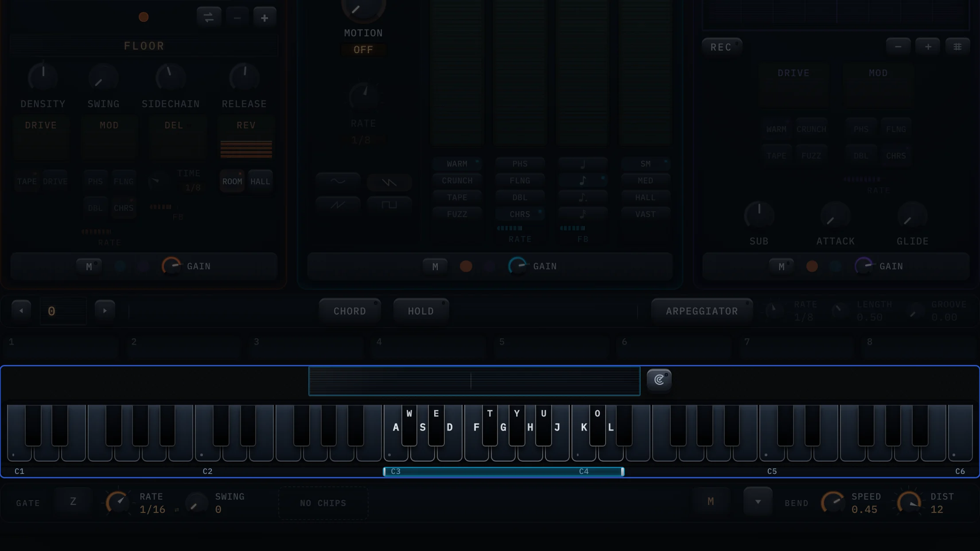Select CRUNCH drive in the middle panel
The image size is (980, 551).
point(457,181)
